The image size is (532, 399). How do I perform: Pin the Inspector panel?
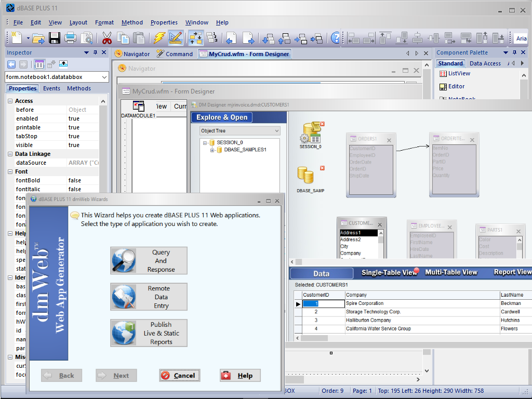pos(96,52)
